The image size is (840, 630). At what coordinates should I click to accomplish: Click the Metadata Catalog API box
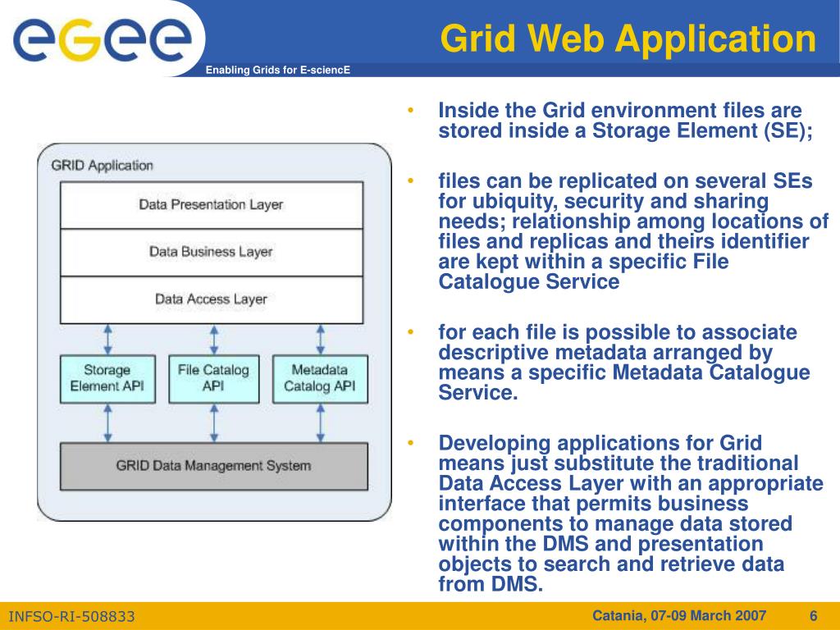tap(320, 379)
